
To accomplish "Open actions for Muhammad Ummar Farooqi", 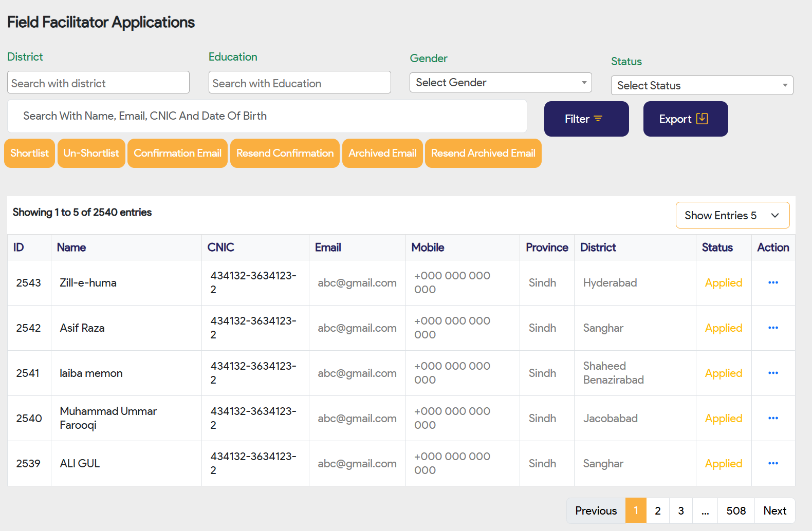I will click(x=773, y=419).
